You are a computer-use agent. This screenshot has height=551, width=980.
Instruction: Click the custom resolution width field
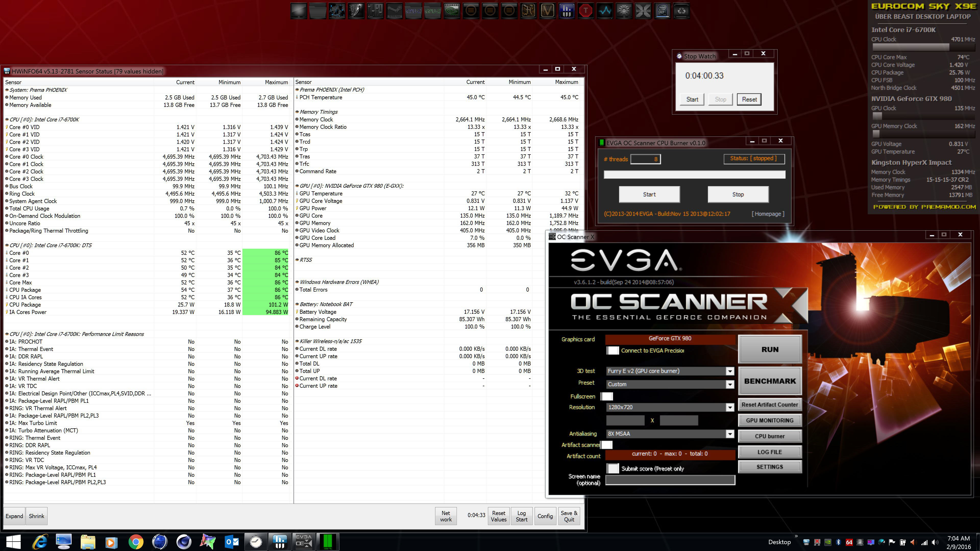(x=626, y=421)
